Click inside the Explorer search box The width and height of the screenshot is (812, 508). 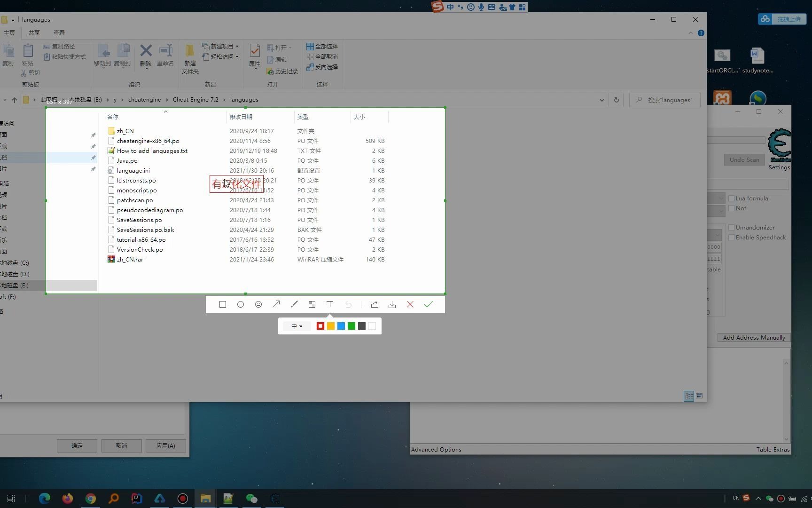[667, 100]
